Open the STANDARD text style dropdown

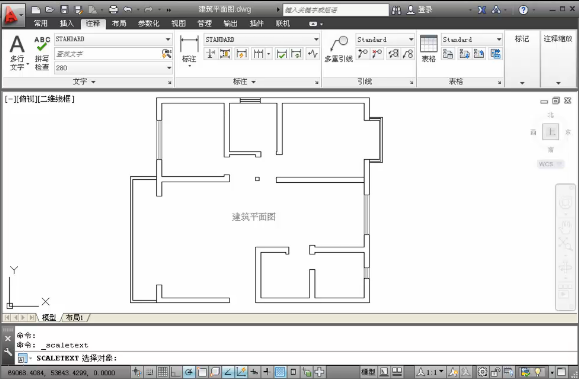pos(113,39)
